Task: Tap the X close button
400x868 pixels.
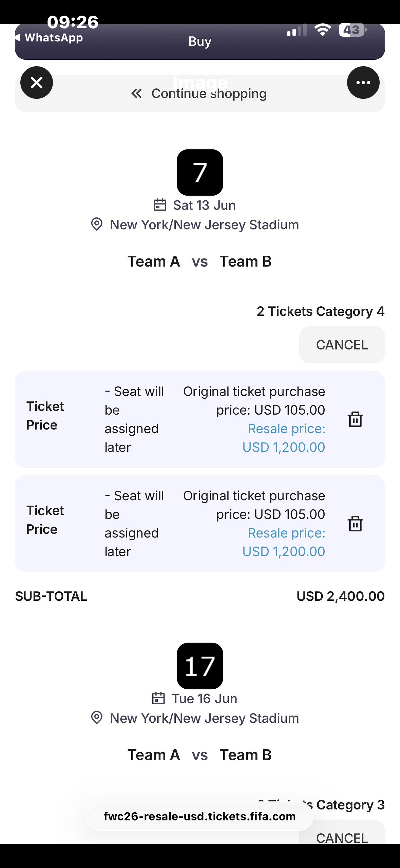Action: (x=37, y=83)
